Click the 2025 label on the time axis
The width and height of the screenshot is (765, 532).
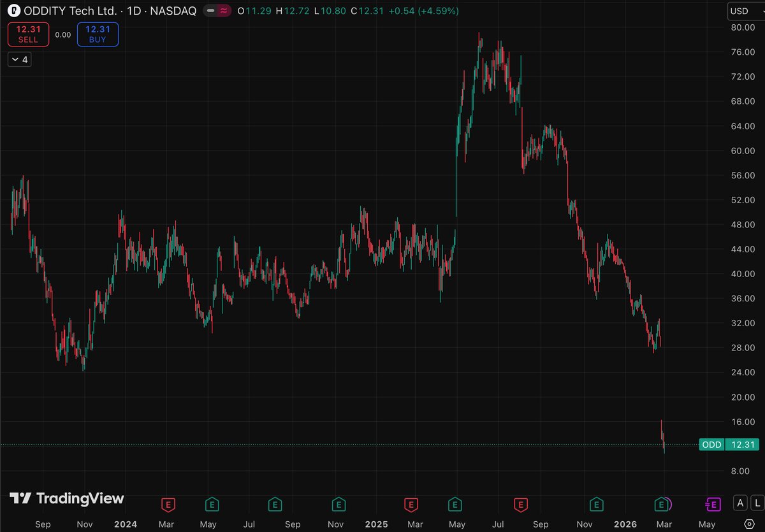coord(376,524)
